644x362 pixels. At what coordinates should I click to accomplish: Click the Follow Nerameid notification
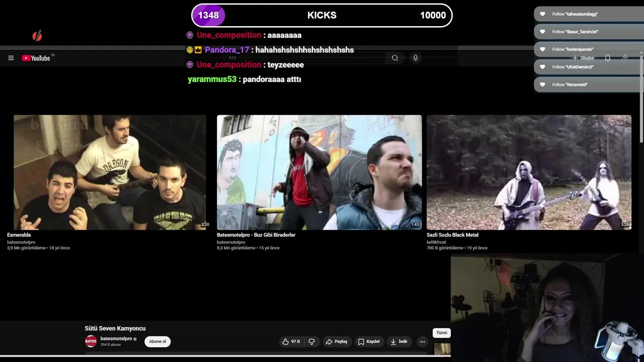[588, 84]
